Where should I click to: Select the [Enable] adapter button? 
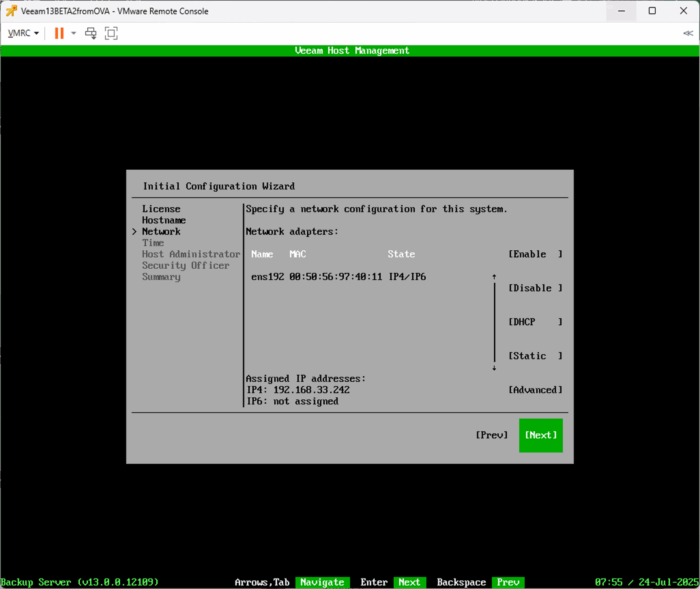click(535, 254)
